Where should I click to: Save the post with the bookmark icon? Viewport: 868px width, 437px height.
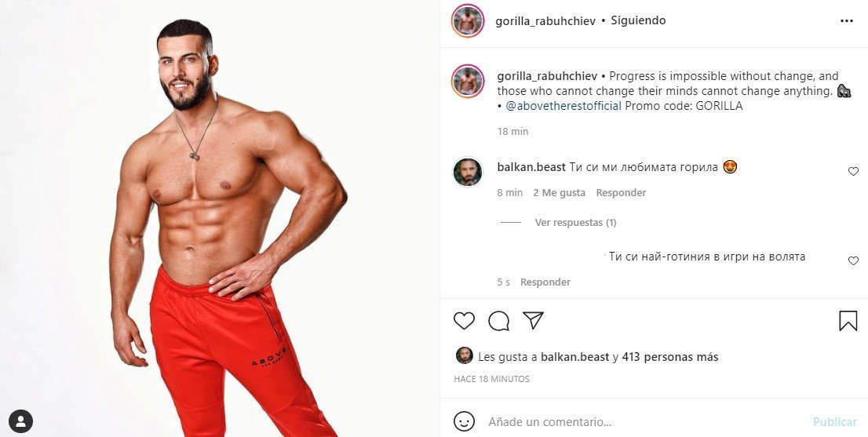[x=848, y=321]
